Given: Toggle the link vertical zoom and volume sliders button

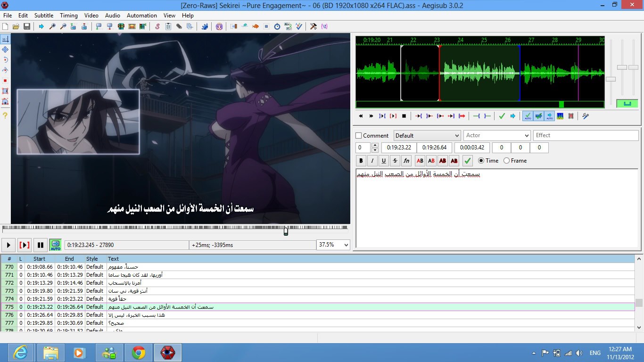Looking at the screenshot, I should 627,103.
